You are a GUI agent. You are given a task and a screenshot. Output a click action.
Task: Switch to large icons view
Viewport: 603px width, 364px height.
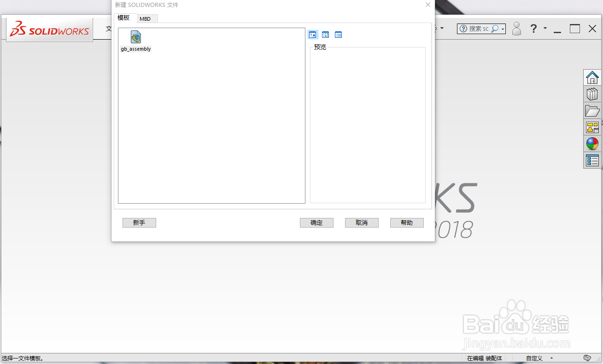313,35
